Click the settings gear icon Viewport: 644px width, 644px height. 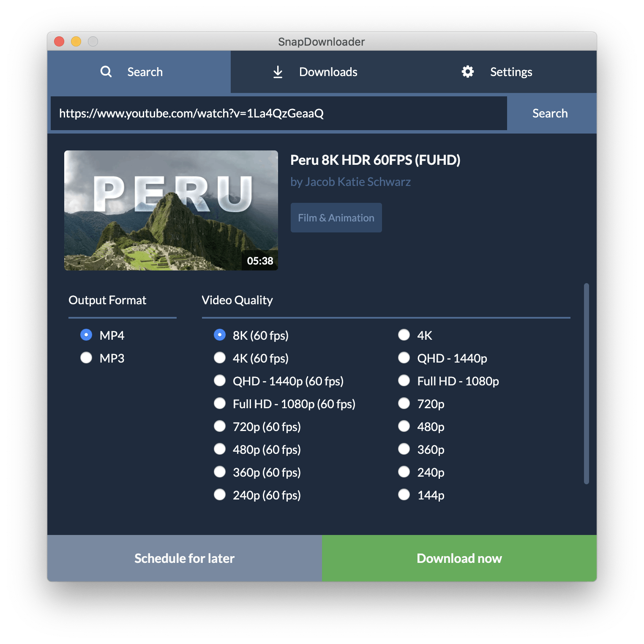point(467,71)
